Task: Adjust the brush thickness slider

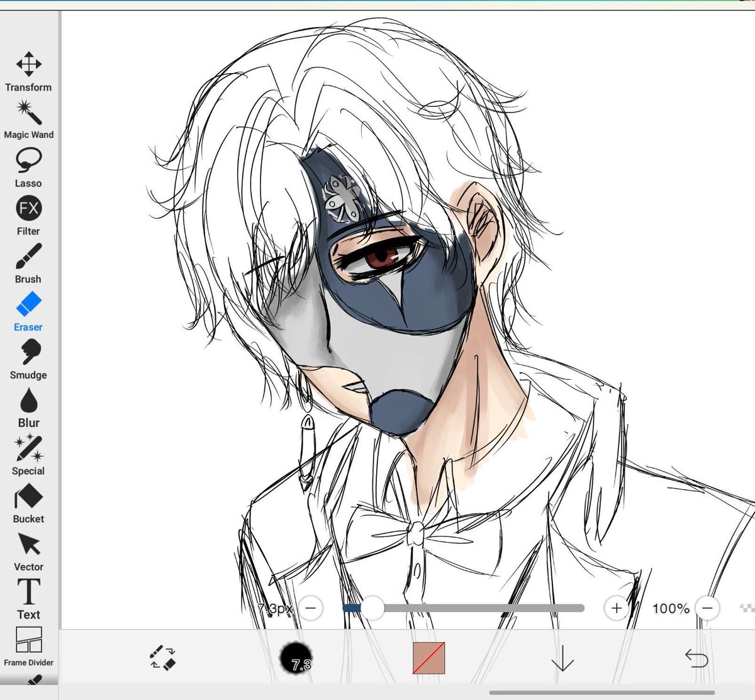Action: pyautogui.click(x=464, y=608)
